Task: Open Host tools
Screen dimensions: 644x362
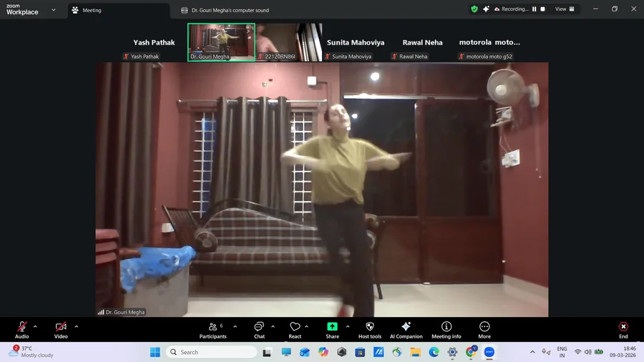Action: click(x=370, y=330)
